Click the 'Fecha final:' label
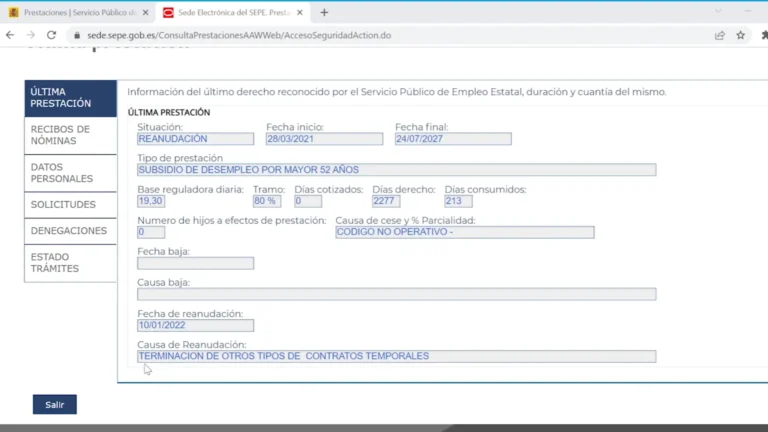Screen dimensions: 768x432 click(422, 127)
